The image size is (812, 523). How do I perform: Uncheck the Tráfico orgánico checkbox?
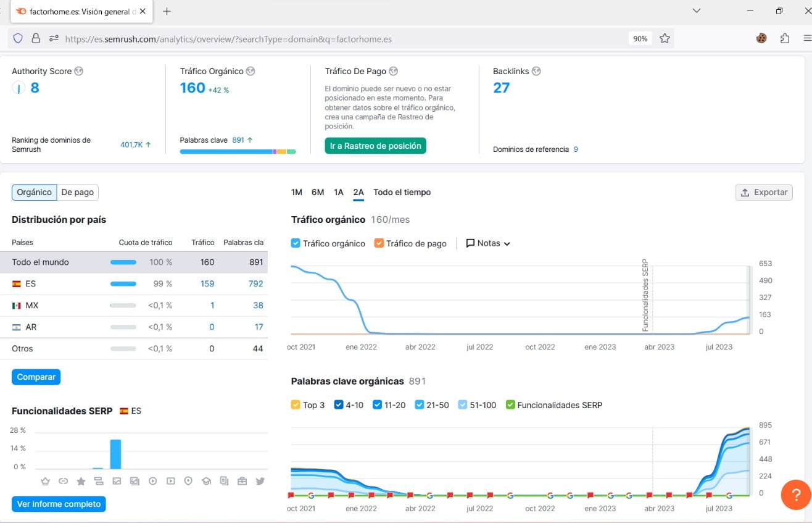[296, 243]
